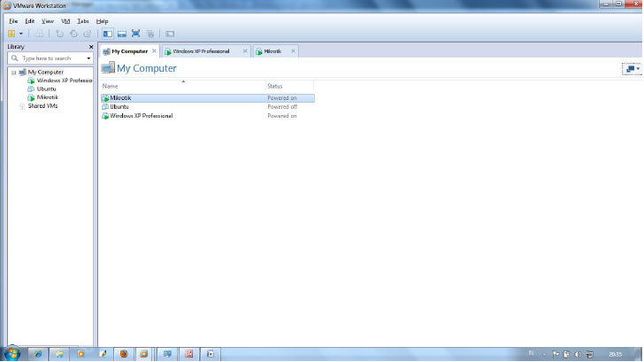This screenshot has width=644, height=362.
Task: Select Ubuntu in the Library tree
Action: point(46,89)
